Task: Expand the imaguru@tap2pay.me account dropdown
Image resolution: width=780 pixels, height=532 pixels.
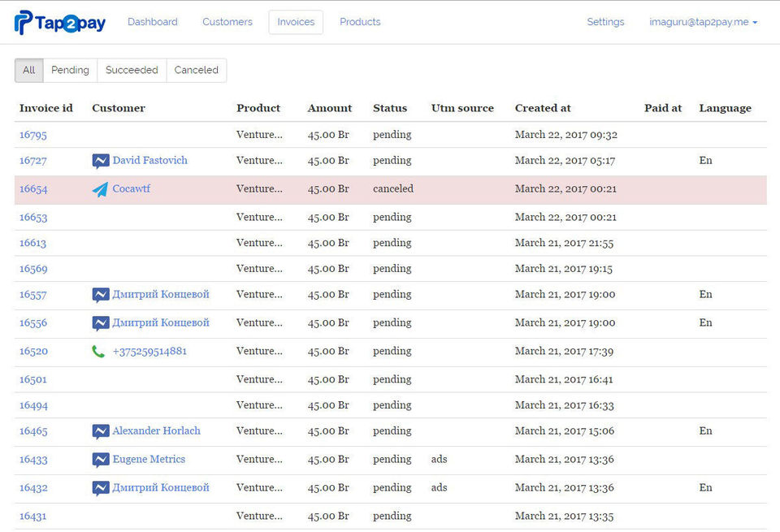Action: point(703,23)
